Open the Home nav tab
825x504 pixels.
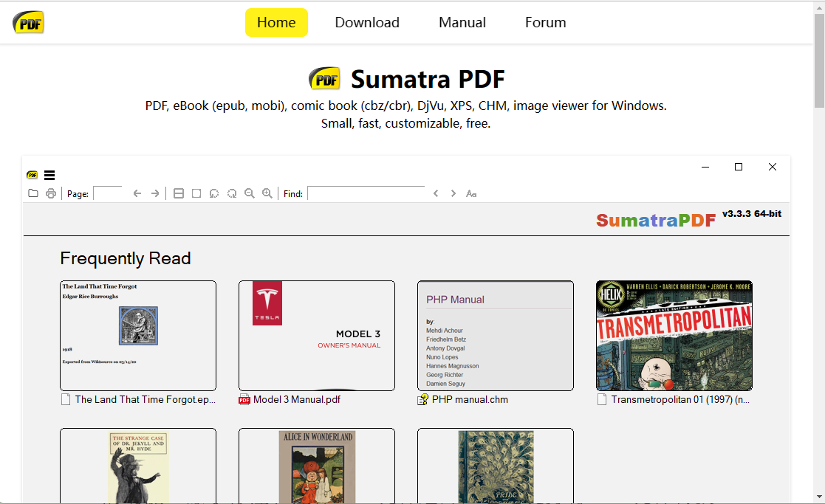[x=276, y=23]
